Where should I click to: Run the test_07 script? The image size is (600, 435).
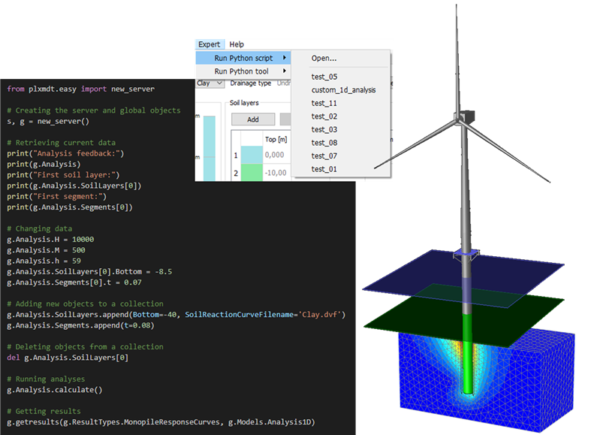pos(324,156)
